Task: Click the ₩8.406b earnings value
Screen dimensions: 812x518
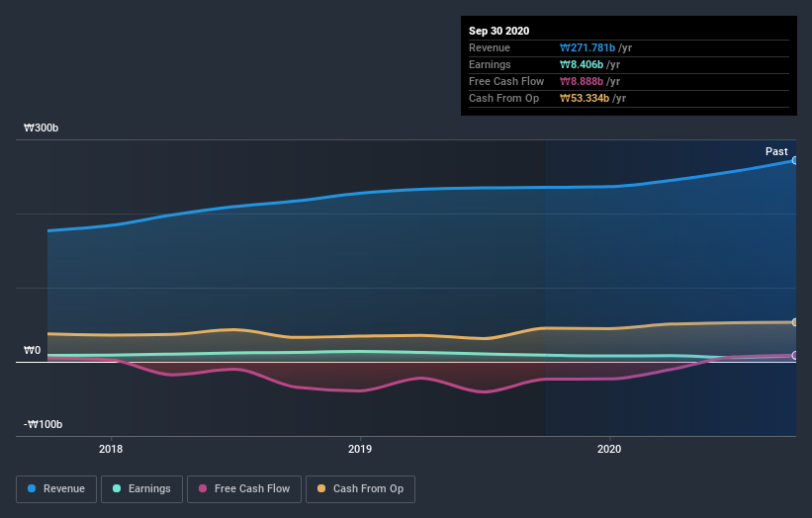Action: pos(582,64)
